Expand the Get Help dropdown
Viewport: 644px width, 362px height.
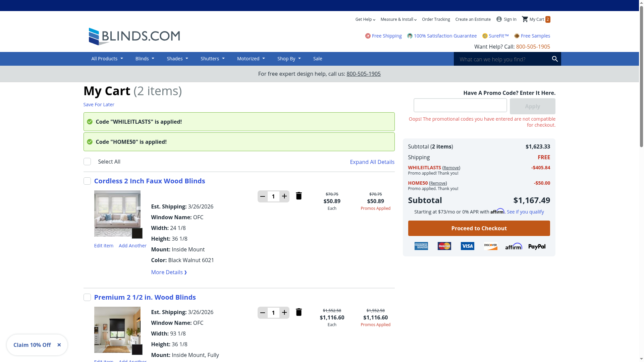point(365,19)
